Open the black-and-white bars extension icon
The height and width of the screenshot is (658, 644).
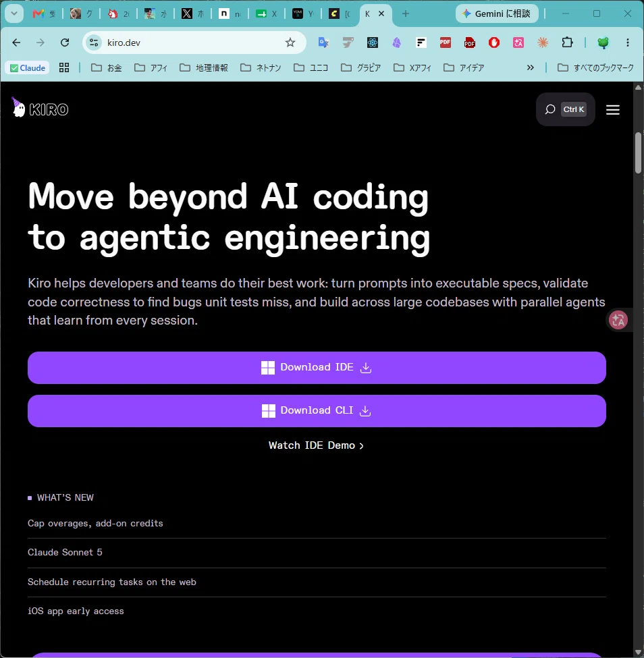[421, 43]
